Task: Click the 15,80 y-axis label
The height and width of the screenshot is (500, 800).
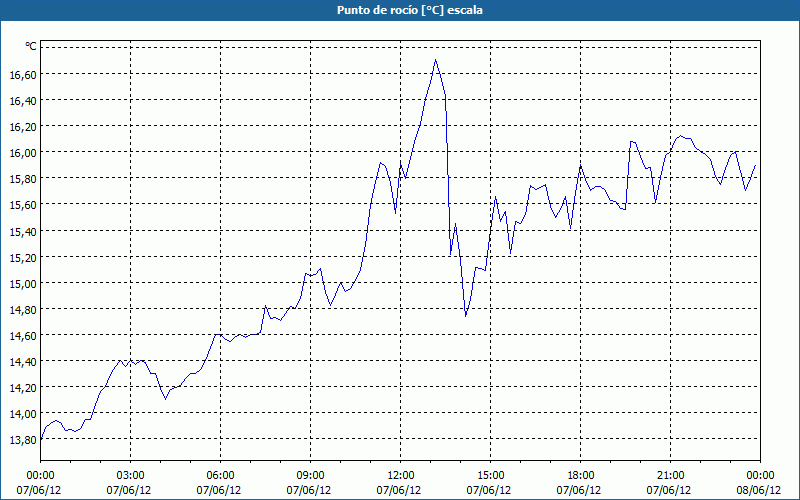Action: [x=23, y=179]
